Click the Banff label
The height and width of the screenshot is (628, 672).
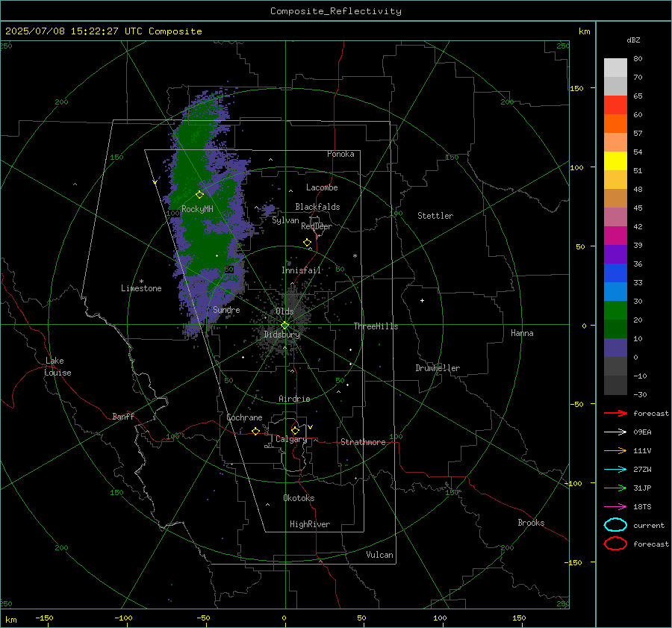pos(123,416)
